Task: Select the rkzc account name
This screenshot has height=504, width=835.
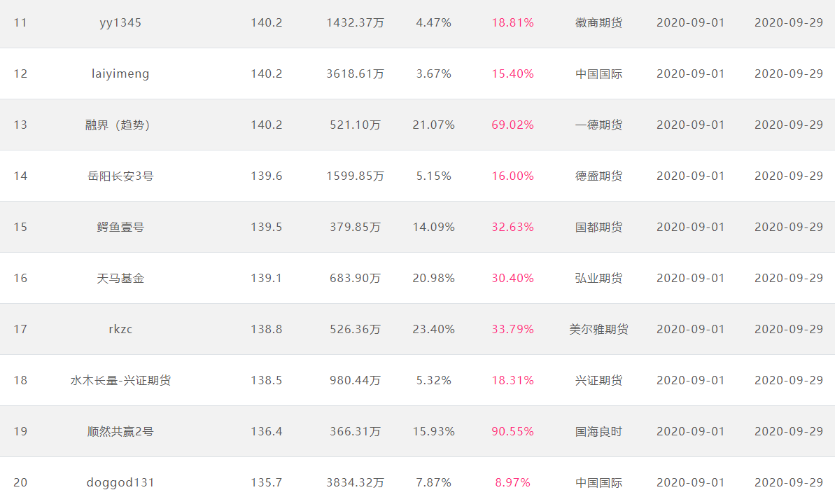Action: 120,330
